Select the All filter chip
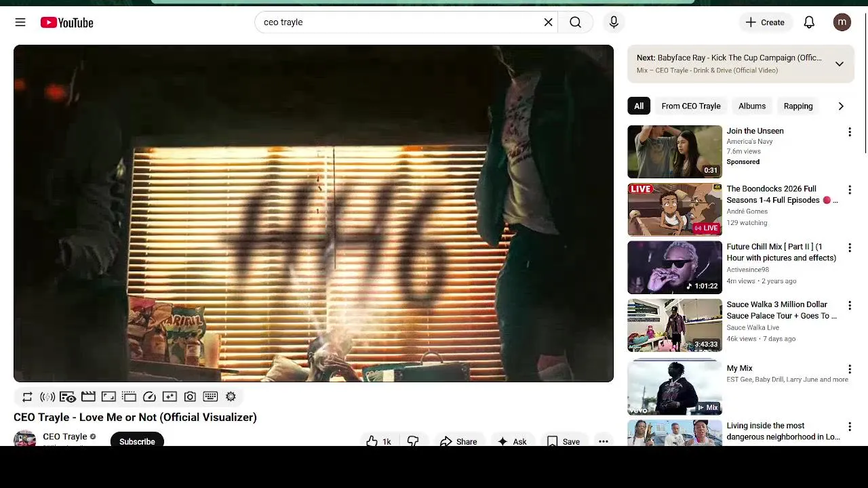This screenshot has height=488, width=868. pyautogui.click(x=639, y=106)
